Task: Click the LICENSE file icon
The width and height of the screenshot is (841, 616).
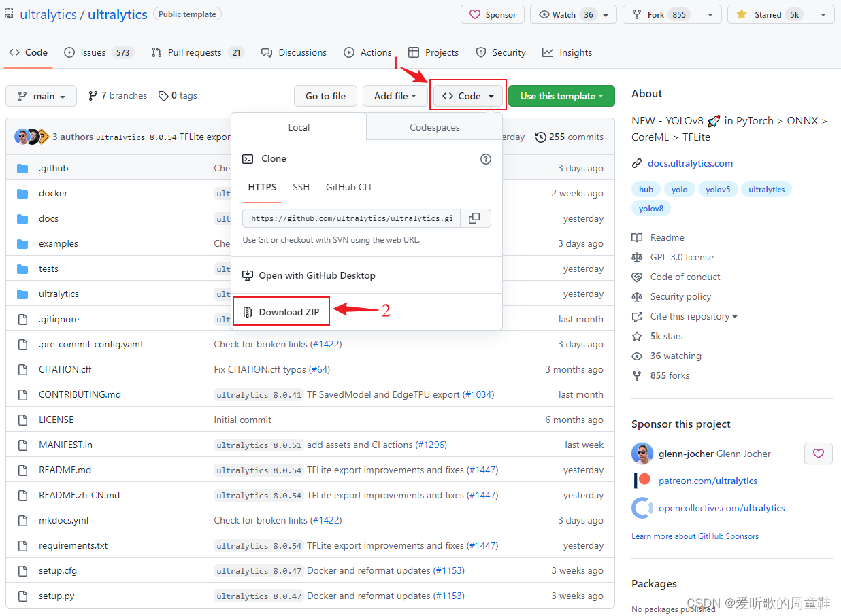Action: click(22, 420)
